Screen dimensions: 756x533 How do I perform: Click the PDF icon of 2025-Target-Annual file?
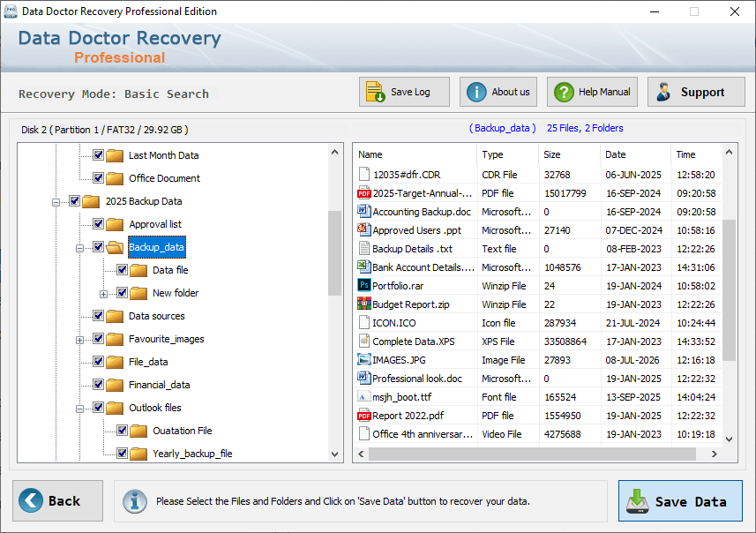363,193
